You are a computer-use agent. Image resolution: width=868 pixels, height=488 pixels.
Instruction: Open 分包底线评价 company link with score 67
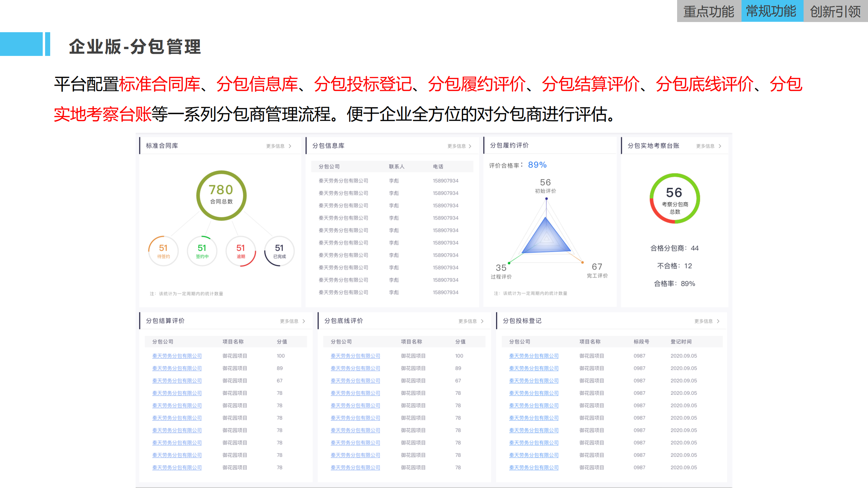pyautogui.click(x=355, y=381)
